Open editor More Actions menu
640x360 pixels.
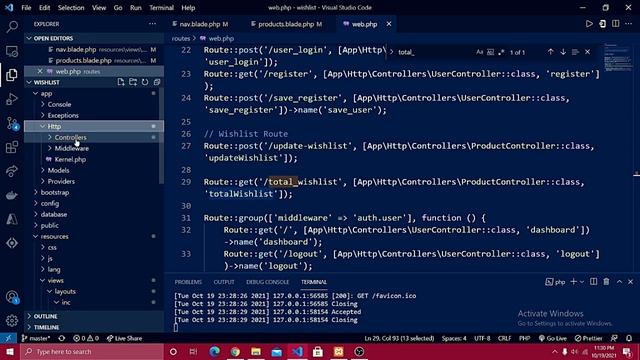coord(629,24)
